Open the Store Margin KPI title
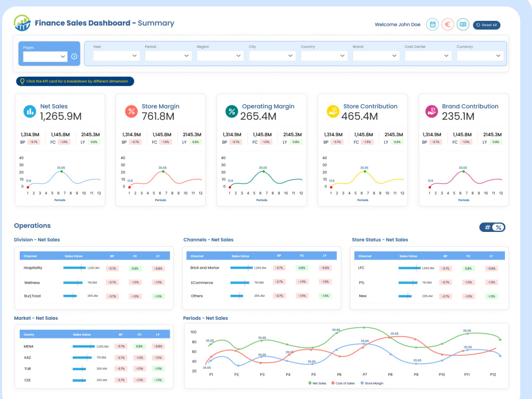Viewport: 532px width, 399px height. coord(161,106)
